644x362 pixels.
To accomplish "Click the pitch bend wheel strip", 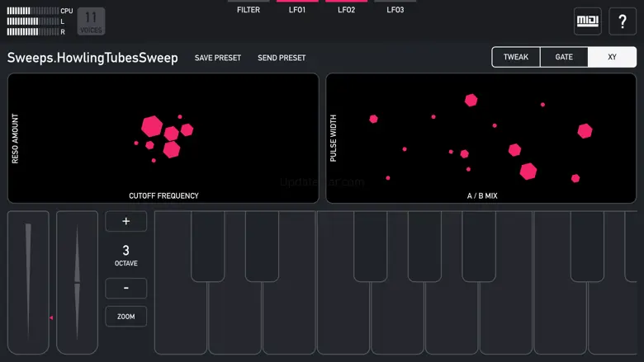I will pos(78,283).
